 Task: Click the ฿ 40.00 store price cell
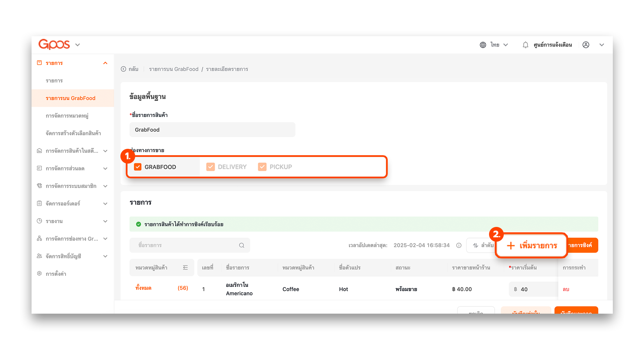tap(462, 289)
